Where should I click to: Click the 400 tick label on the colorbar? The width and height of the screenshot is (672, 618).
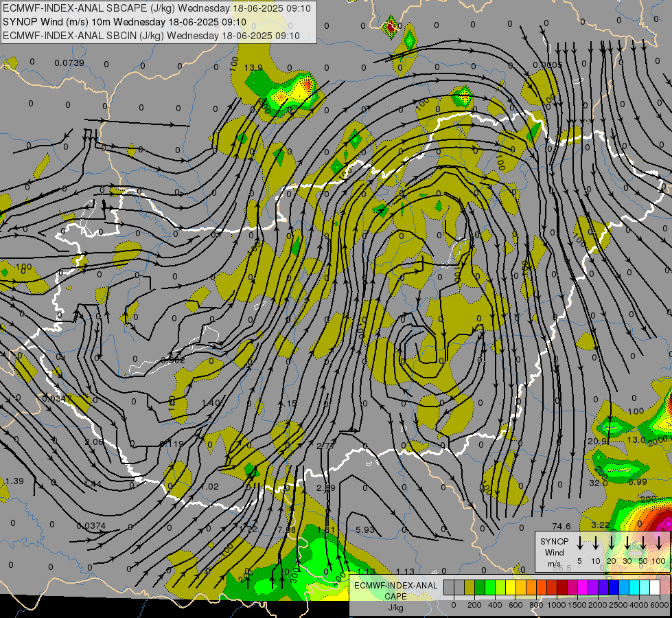[x=495, y=605]
